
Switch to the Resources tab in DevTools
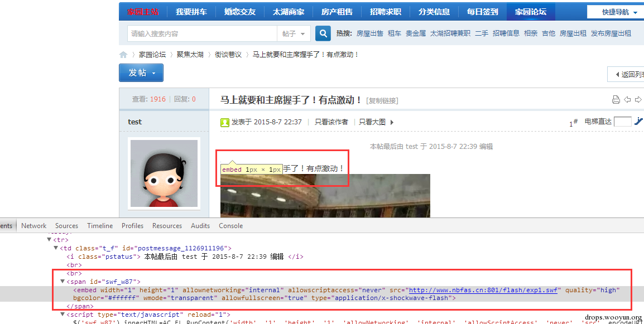(167, 226)
